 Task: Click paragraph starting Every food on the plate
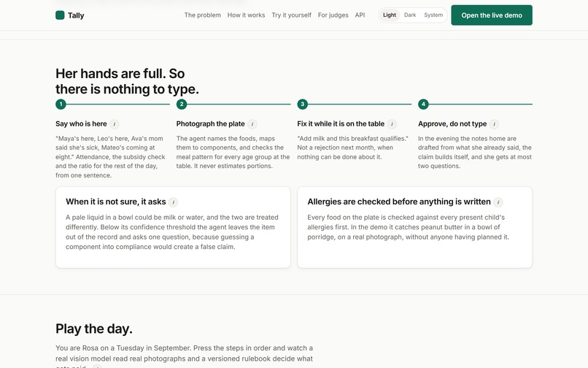pyautogui.click(x=408, y=227)
